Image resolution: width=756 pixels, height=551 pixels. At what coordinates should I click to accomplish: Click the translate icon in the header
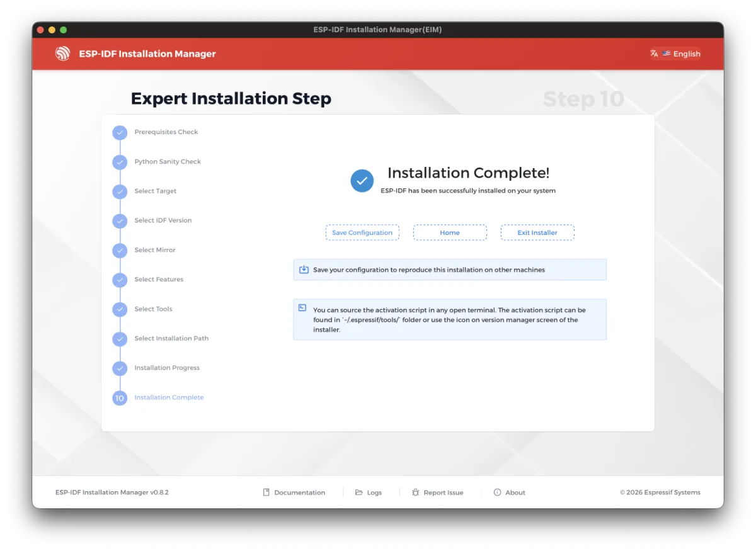[x=654, y=54]
